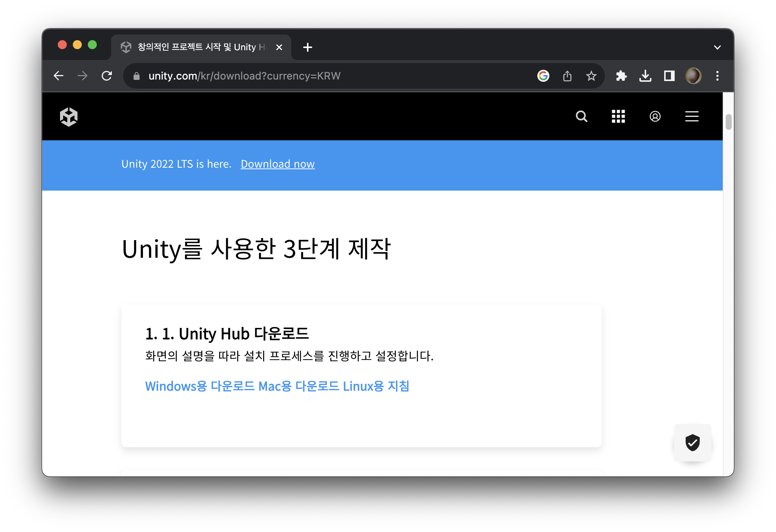The image size is (776, 532).
Task: Click the browser forward arrow
Action: [x=83, y=76]
